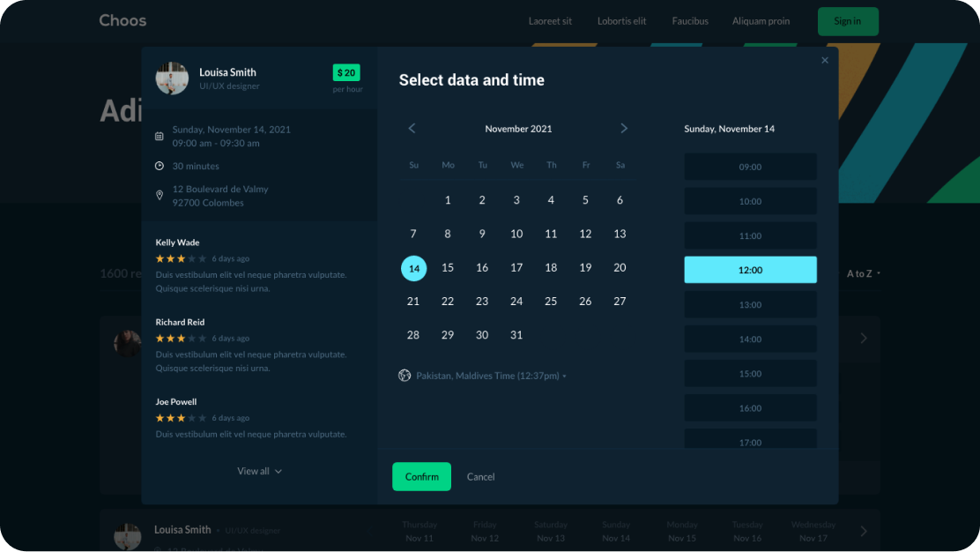Click Louisa Smith's profile avatar
Image resolution: width=980 pixels, height=552 pixels.
pyautogui.click(x=172, y=78)
